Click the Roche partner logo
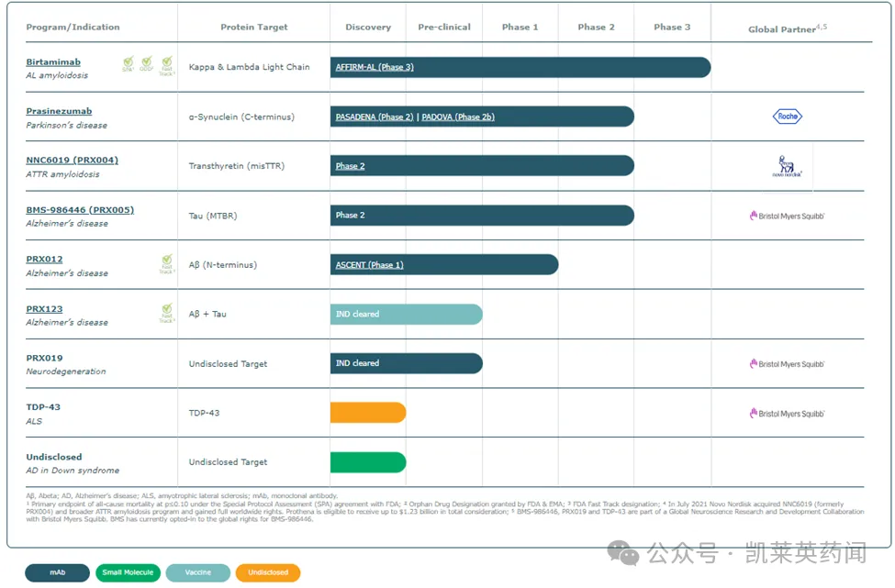This screenshot has height=588, width=895. coord(787,116)
